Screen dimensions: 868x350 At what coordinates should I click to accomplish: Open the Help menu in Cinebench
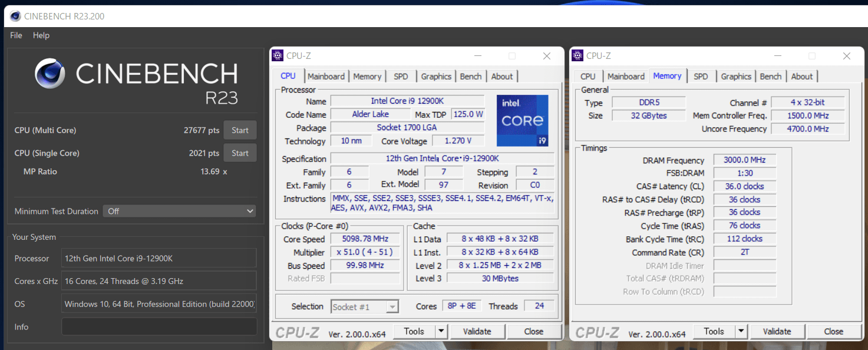(41, 35)
